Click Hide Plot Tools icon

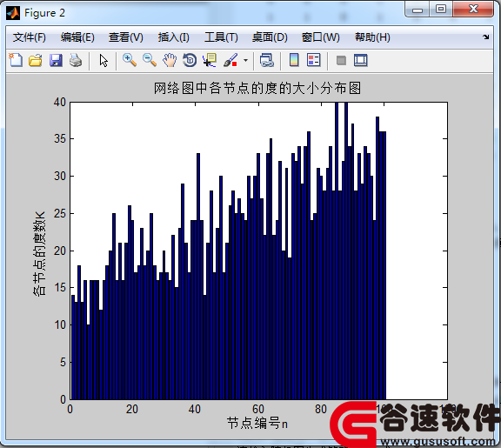[341, 60]
